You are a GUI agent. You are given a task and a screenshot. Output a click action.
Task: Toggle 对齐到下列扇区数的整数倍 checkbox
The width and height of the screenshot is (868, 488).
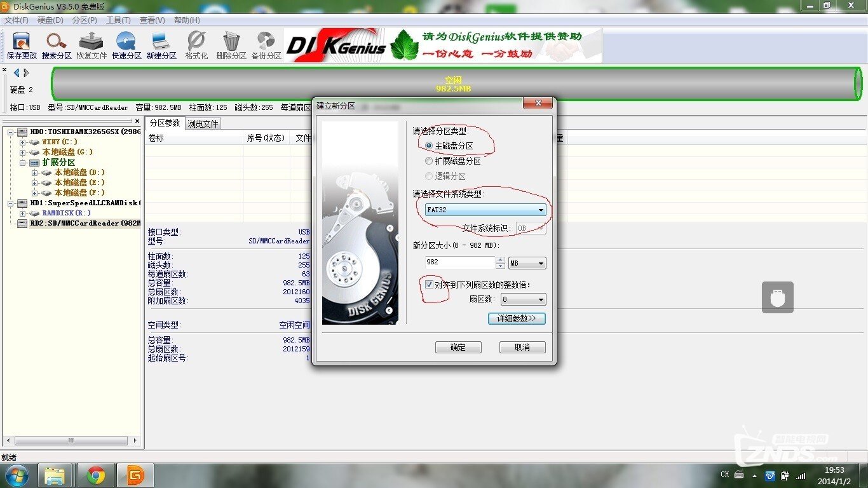click(429, 285)
